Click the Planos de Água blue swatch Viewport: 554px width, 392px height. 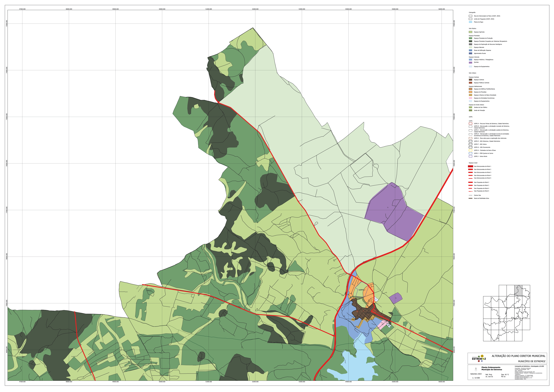click(471, 22)
